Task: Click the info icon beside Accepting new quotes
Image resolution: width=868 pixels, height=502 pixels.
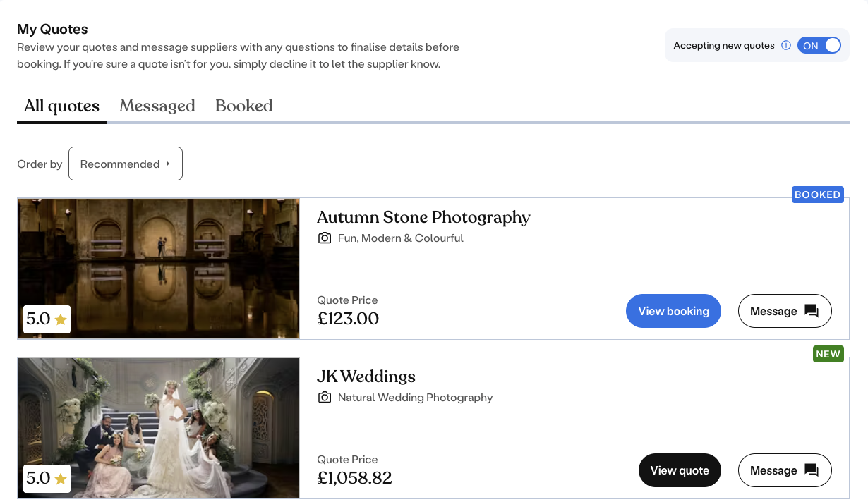Action: 786,46
